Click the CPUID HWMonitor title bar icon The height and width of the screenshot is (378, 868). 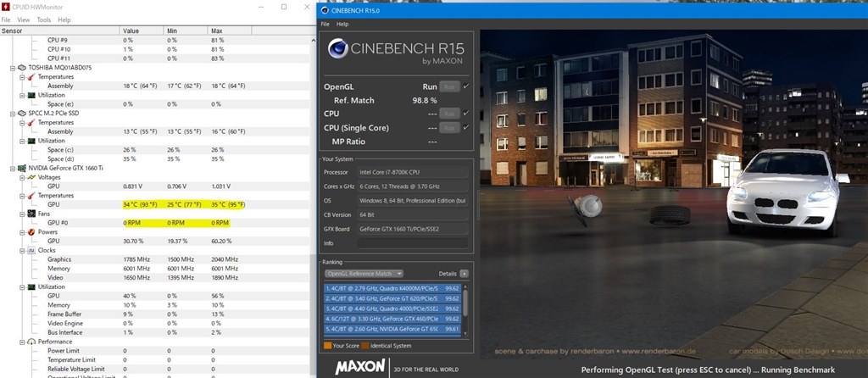(x=6, y=7)
